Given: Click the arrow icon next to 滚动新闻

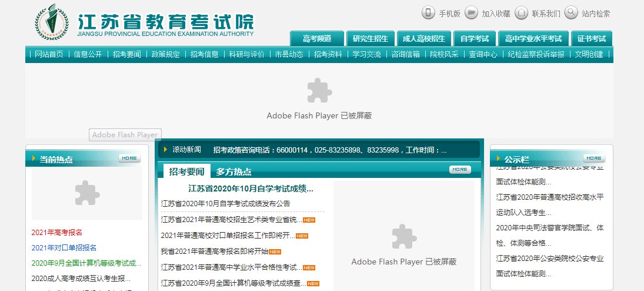Looking at the screenshot, I should [x=165, y=150].
